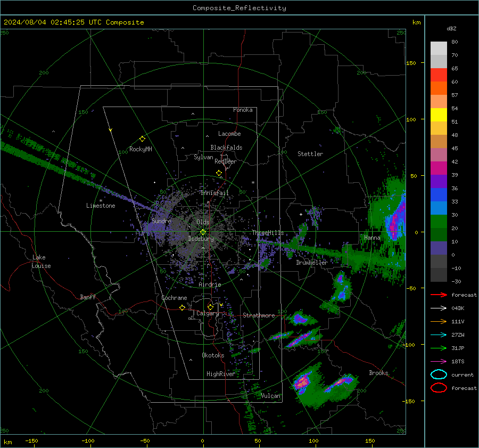Screen dimensions: 479x448
Task: Click the Okotoks label
Action: 213,355
